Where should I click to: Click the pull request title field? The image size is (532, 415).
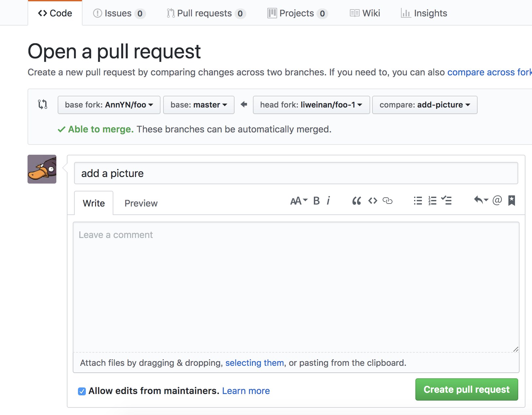(x=296, y=173)
